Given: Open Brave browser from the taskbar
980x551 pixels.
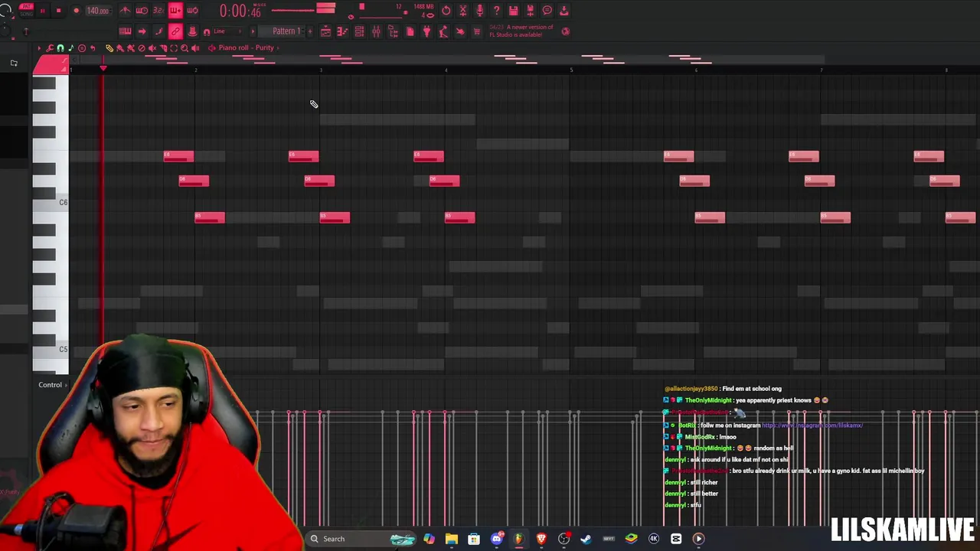Looking at the screenshot, I should click(541, 539).
